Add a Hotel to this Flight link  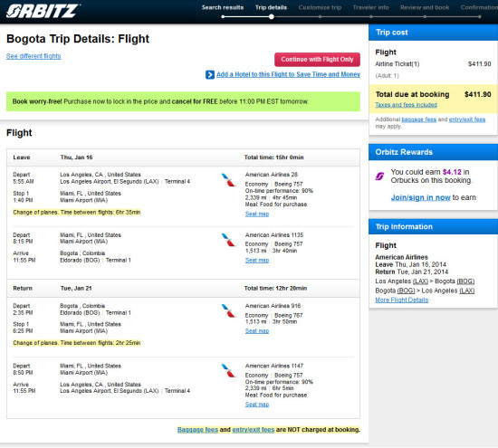(x=288, y=74)
